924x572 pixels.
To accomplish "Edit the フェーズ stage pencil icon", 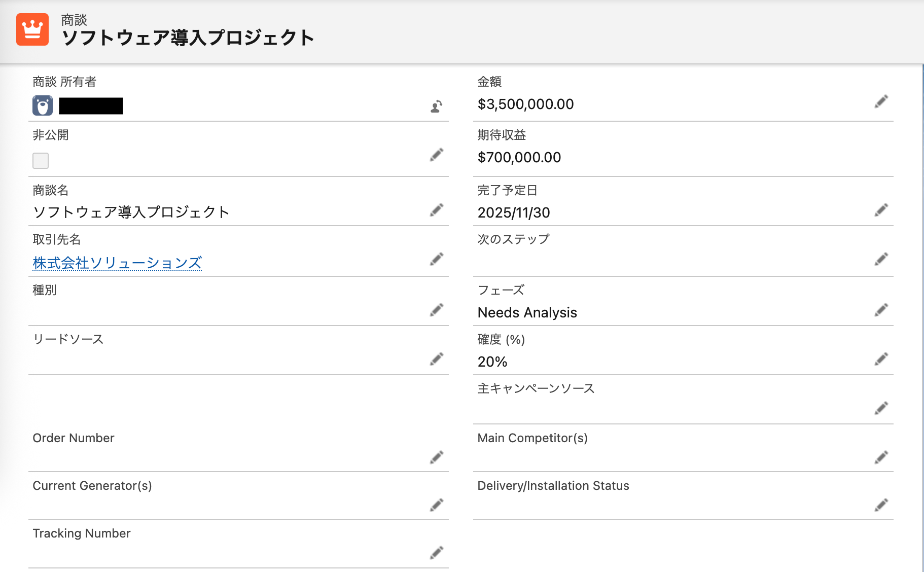I will click(x=881, y=310).
